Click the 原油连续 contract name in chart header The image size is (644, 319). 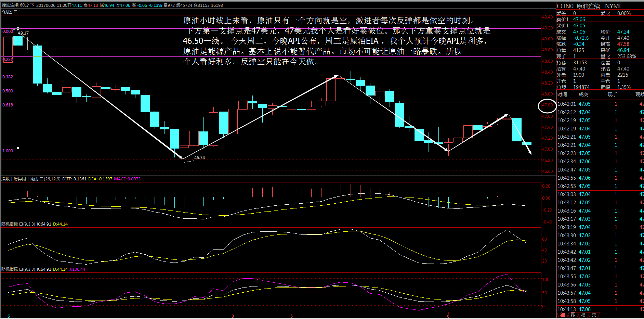click(10, 5)
